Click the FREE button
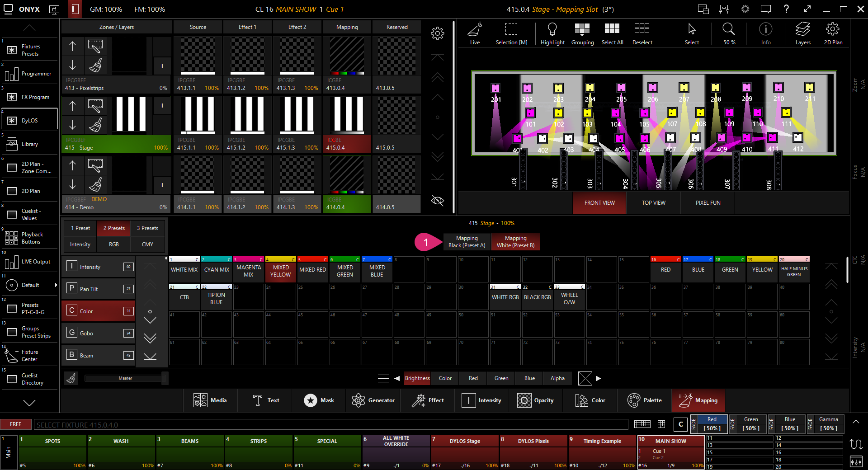Image resolution: width=868 pixels, height=470 pixels. tap(16, 424)
